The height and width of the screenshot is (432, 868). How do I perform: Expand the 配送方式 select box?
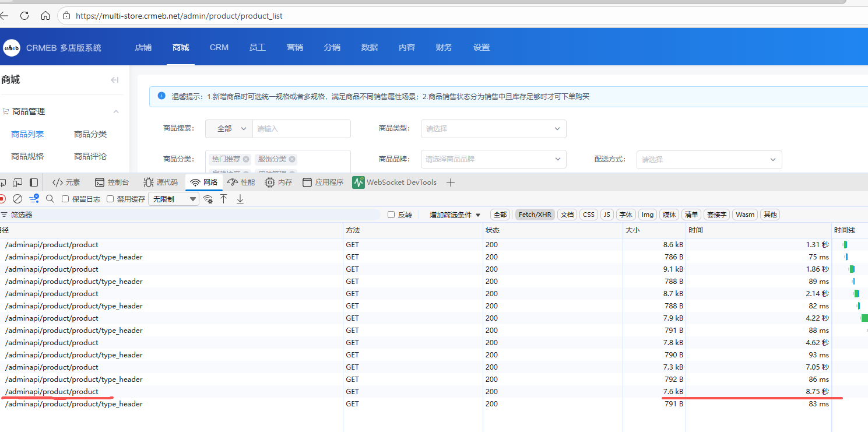[x=709, y=159]
